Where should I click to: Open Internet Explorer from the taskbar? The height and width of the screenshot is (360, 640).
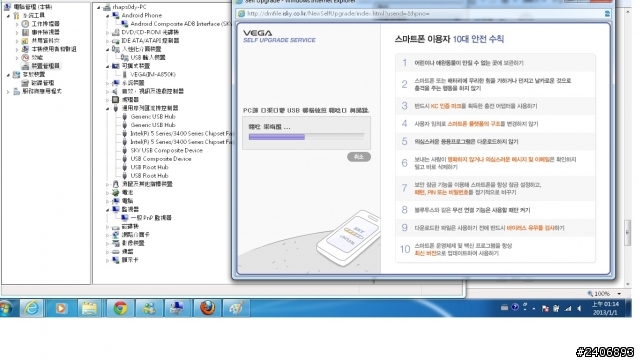pyautogui.click(x=31, y=308)
